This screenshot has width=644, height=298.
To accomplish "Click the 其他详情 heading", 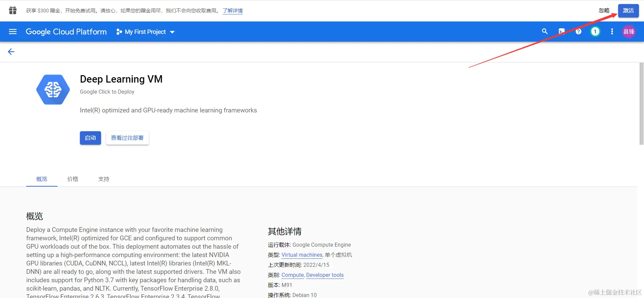I will [285, 231].
